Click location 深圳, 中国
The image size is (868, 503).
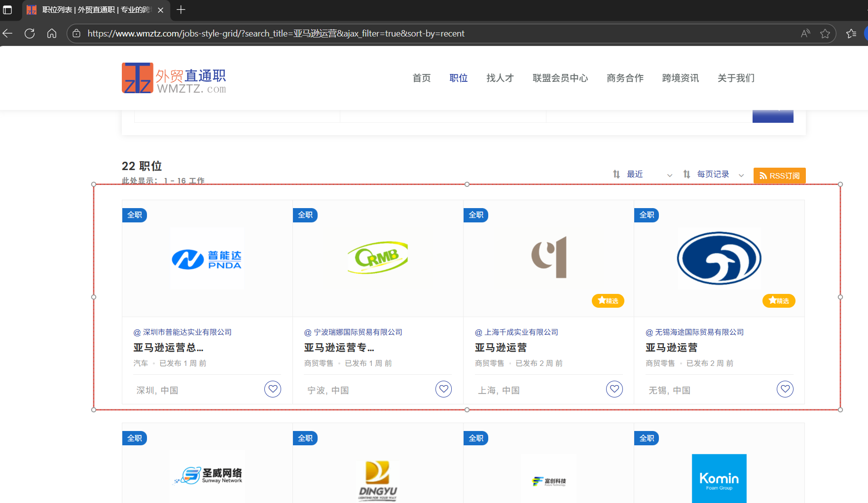pos(157,391)
